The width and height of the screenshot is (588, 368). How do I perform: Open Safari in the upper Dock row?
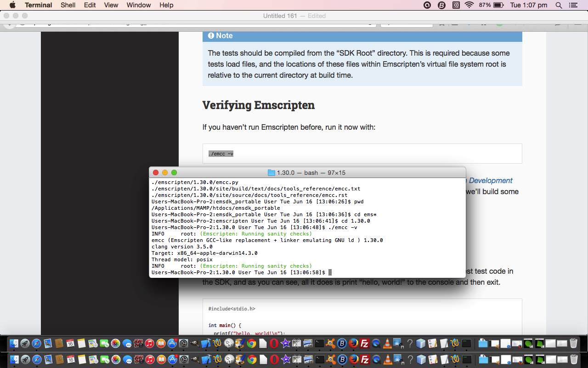[x=36, y=343]
